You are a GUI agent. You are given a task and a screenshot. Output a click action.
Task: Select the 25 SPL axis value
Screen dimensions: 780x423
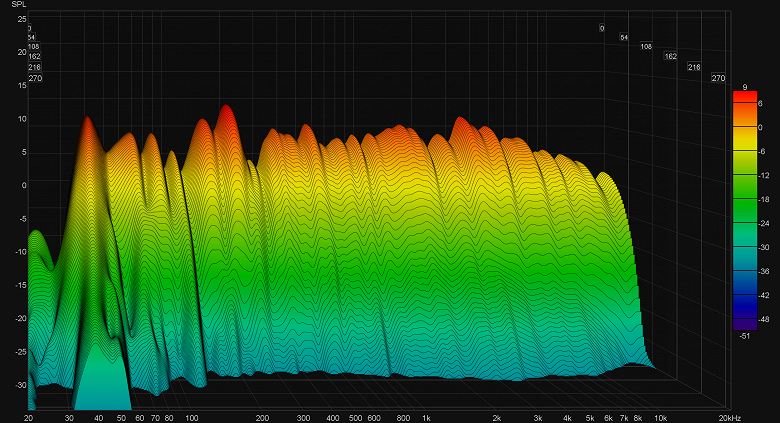point(22,19)
